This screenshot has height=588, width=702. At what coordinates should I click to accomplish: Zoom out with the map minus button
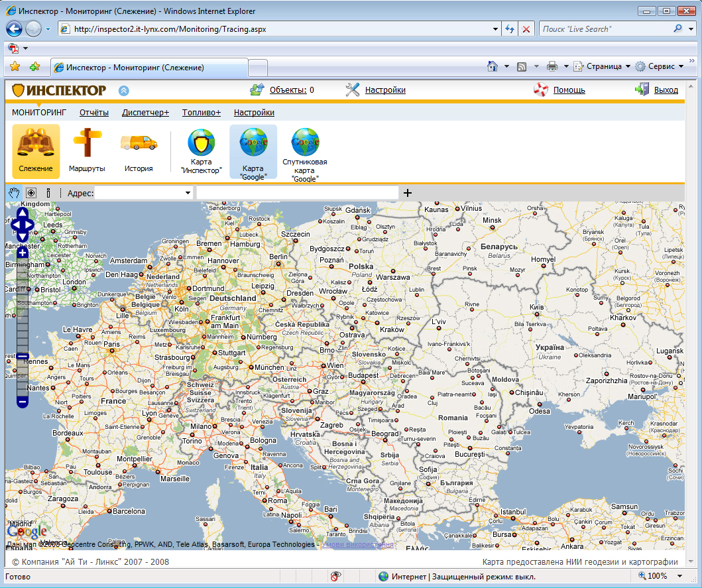pos(23,402)
